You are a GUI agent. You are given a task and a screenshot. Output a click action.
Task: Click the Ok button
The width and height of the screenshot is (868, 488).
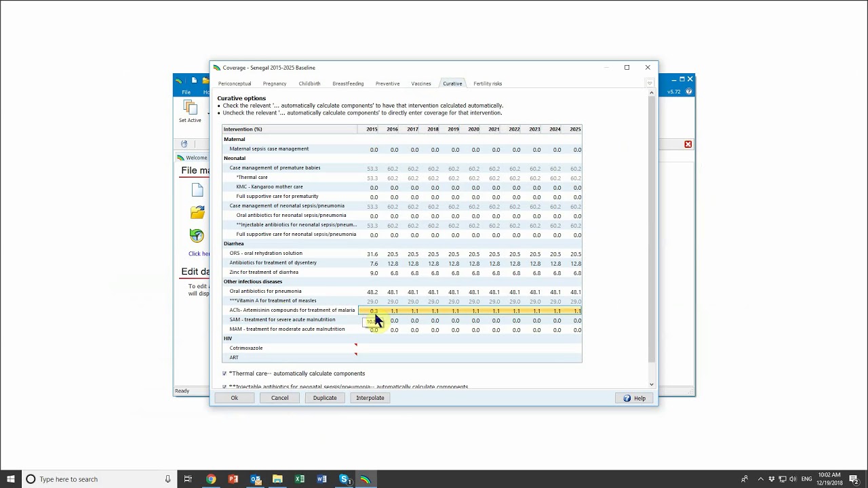(x=234, y=398)
